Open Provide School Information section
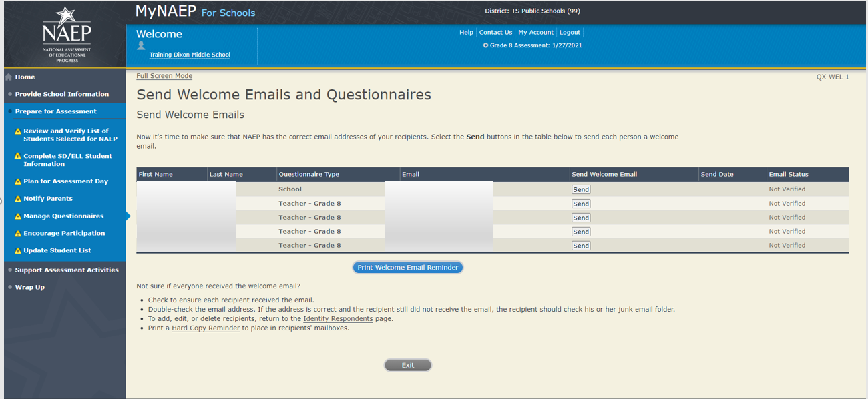Screen dimensions: 868x399 click(x=61, y=94)
